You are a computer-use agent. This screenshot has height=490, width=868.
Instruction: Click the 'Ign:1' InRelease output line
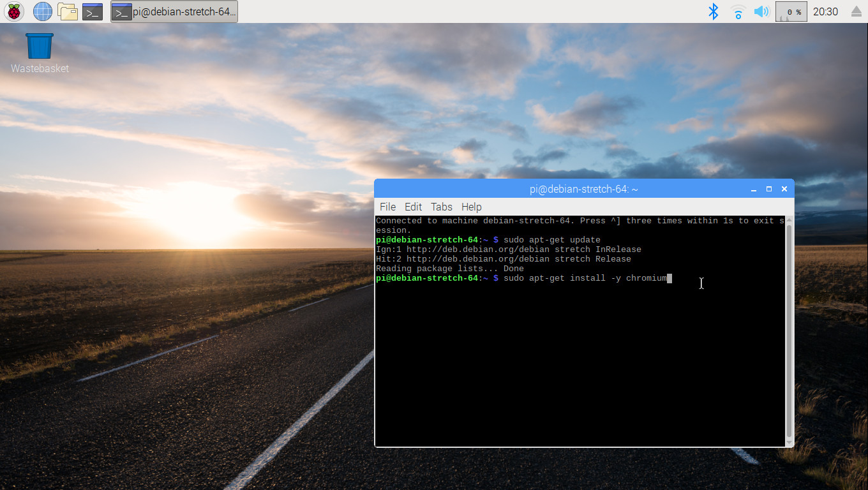(x=509, y=249)
